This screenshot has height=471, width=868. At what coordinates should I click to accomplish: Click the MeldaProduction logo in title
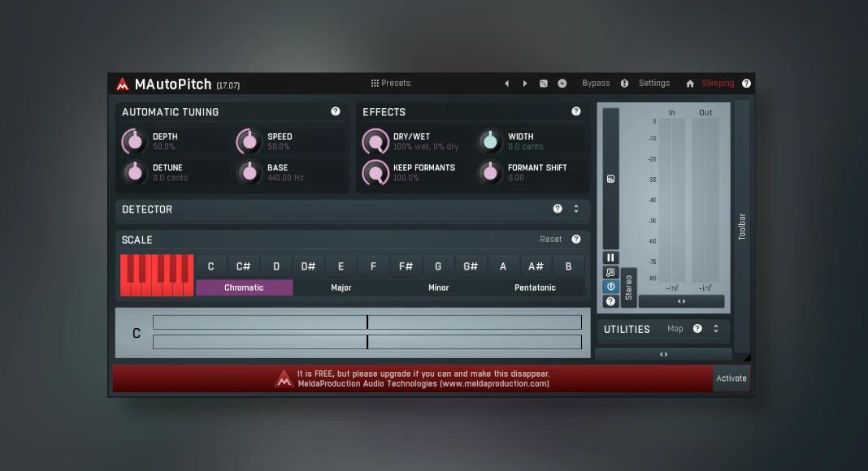coord(123,84)
